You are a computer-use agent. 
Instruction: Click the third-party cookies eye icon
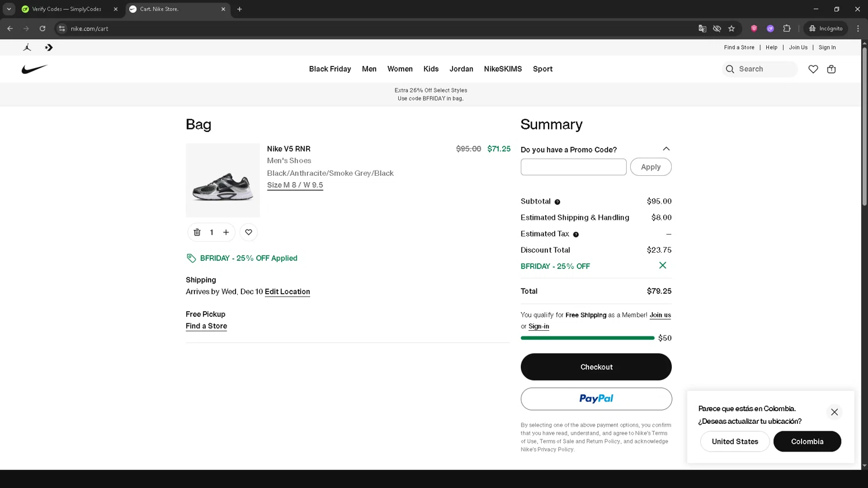[x=717, y=28]
